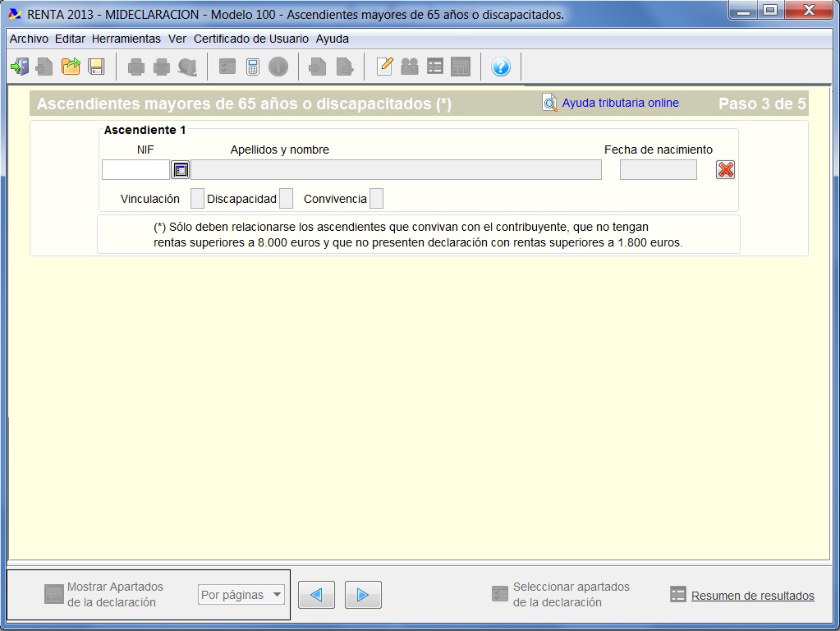840x631 pixels.
Task: Click the 'Ascendiente 1' group label
Action: click(145, 130)
